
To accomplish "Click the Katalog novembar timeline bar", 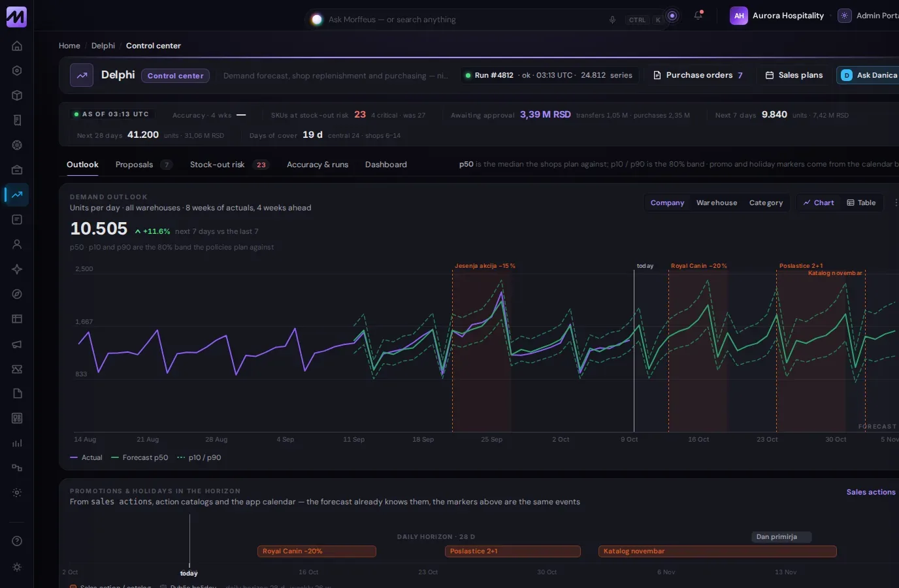I will click(x=717, y=551).
